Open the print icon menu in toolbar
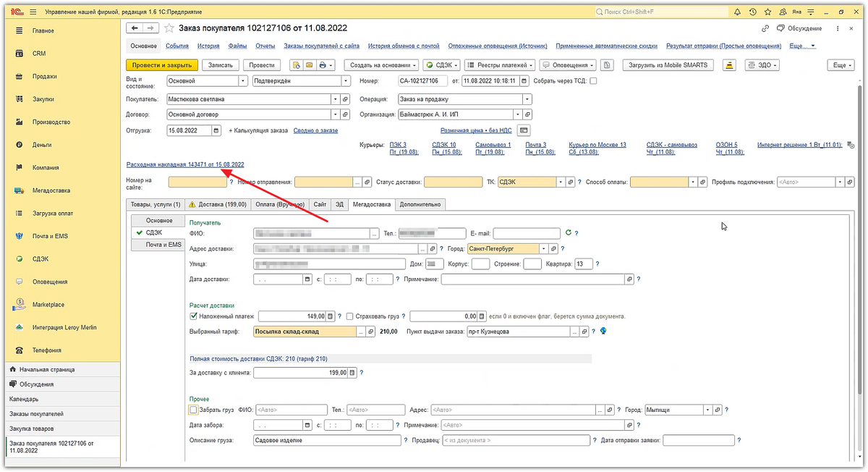Screen dimensions: 868x472 point(326,65)
